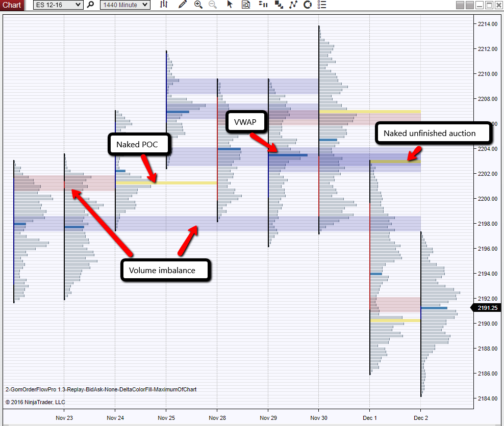Maximize the chart window
504x426 pixels.
(489, 5)
